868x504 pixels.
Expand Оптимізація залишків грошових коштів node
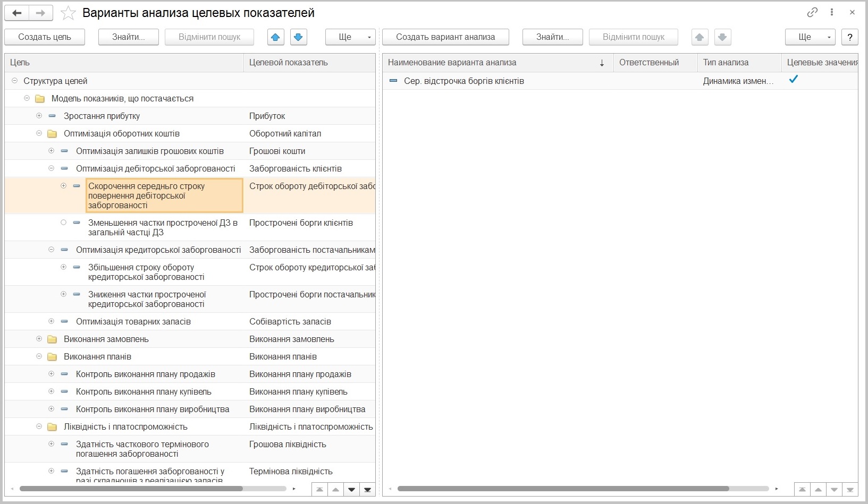[51, 151]
